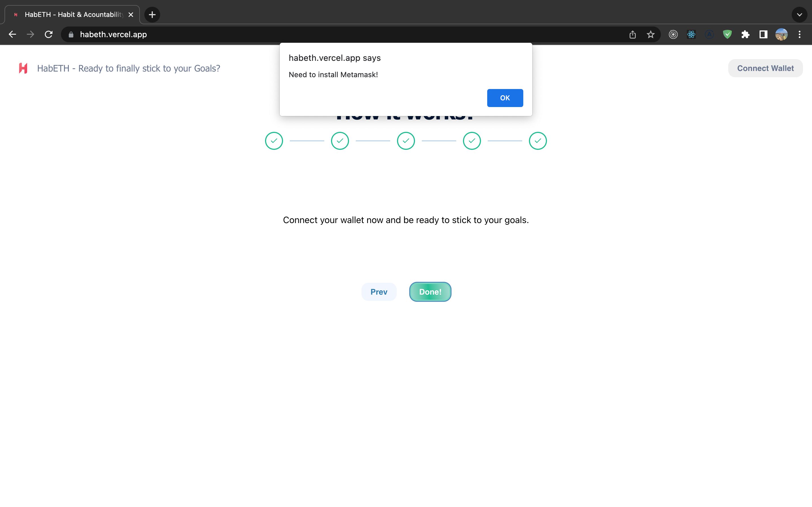Click the browser back navigation arrow

tap(11, 34)
